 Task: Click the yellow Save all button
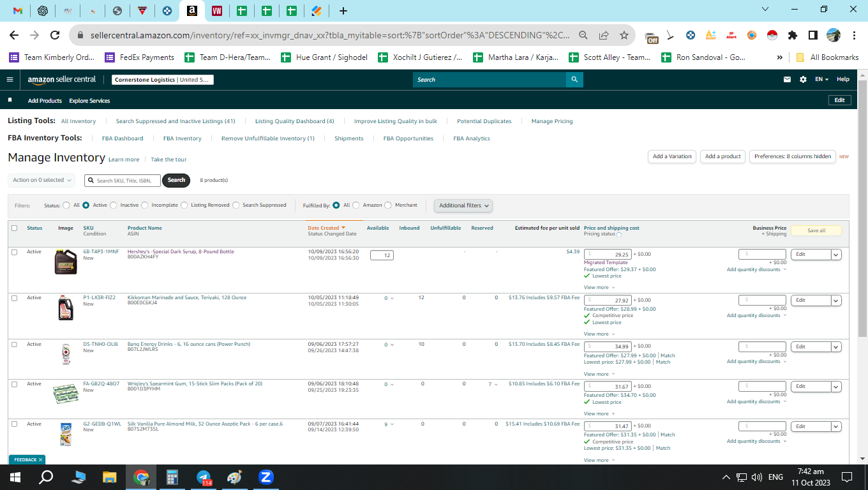pos(816,231)
